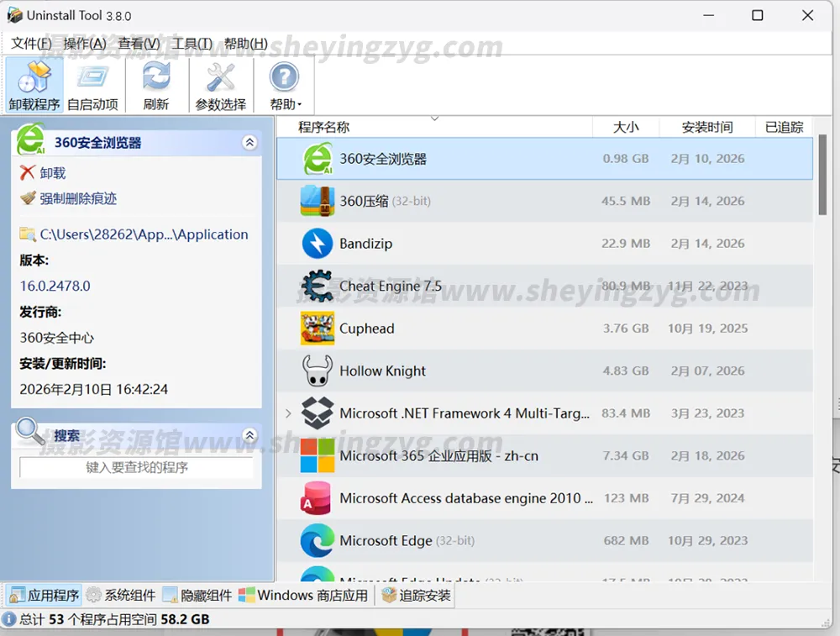This screenshot has width=840, height=636.
Task: Click the 360压缩 archive icon
Action: click(318, 201)
